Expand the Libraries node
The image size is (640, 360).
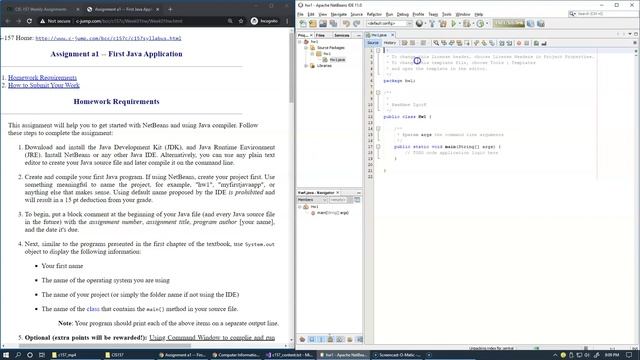click(x=306, y=66)
